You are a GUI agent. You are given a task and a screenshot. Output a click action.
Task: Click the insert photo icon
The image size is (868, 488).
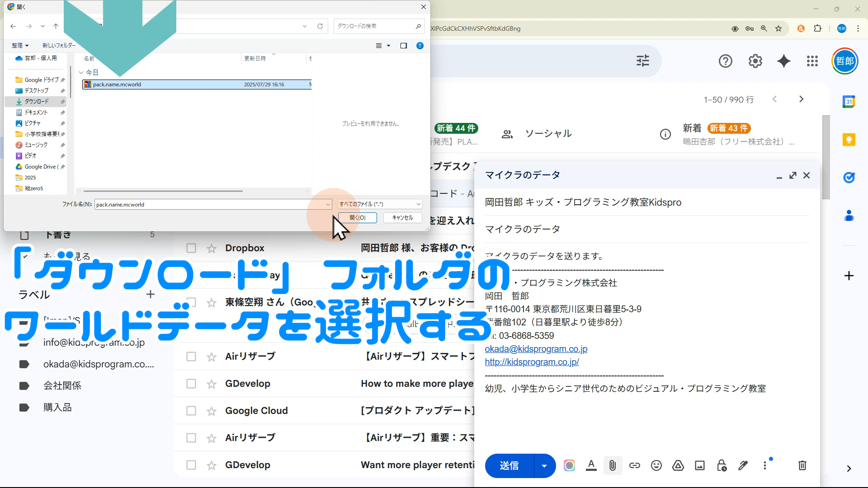click(x=699, y=465)
